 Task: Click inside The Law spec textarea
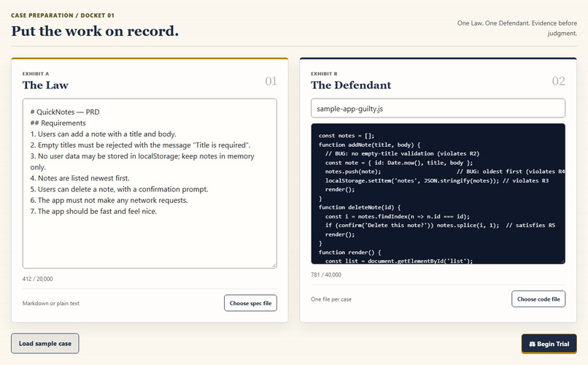(x=150, y=183)
